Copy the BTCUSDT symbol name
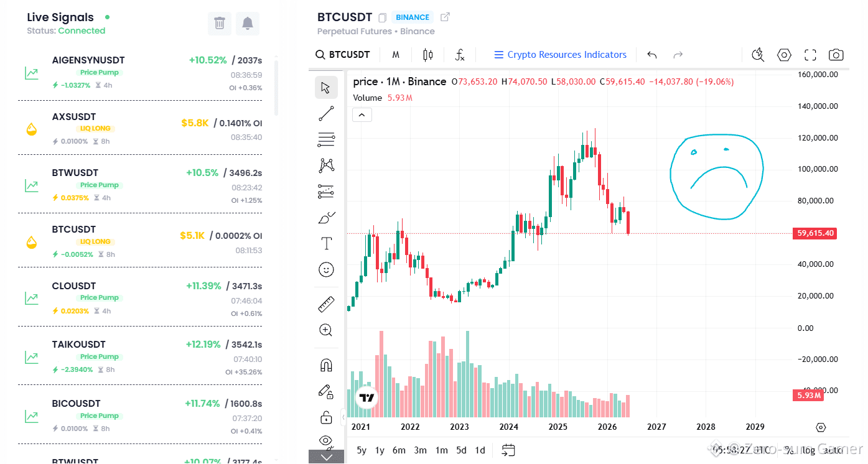This screenshot has height=464, width=868. click(383, 17)
